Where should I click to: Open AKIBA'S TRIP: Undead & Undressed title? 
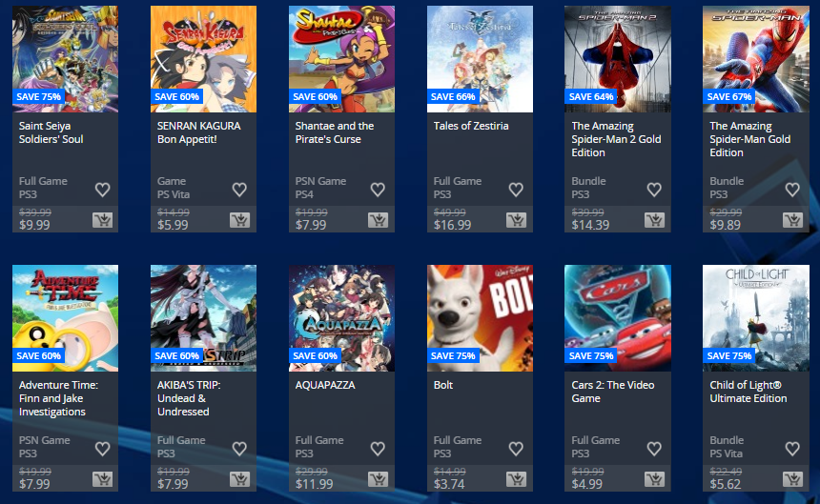click(189, 398)
